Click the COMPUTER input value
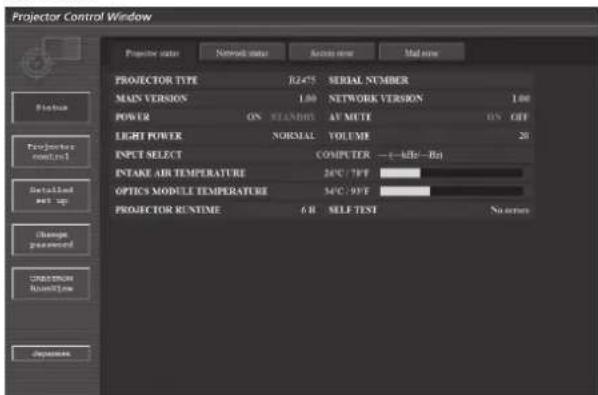The image size is (598, 395). tap(343, 155)
